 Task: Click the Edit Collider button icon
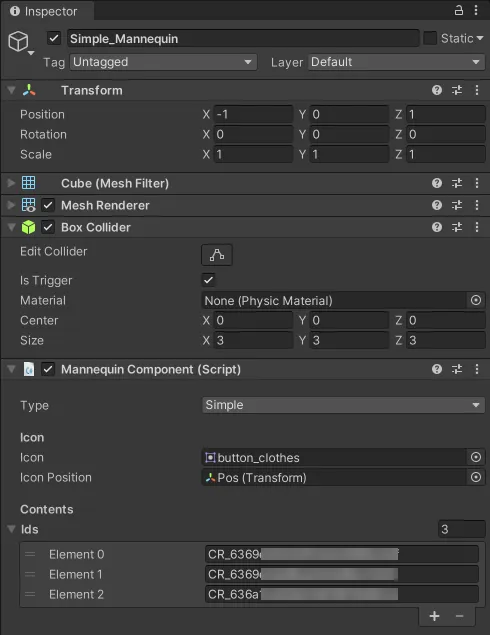(217, 255)
